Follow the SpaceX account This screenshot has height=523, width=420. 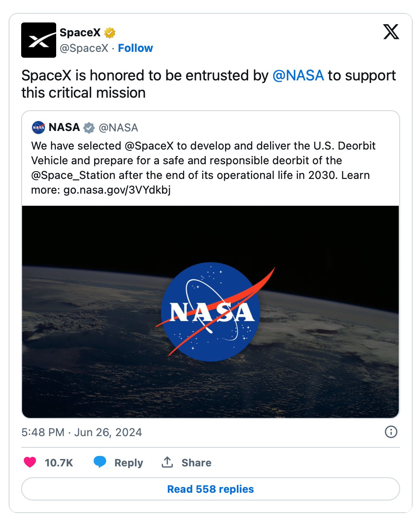pos(135,48)
